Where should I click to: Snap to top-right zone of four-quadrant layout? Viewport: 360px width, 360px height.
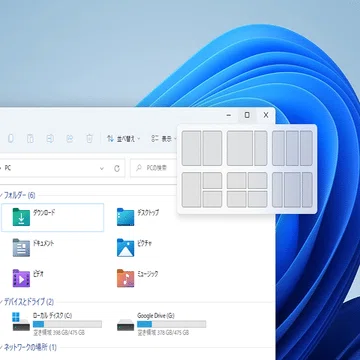[x=258, y=180]
